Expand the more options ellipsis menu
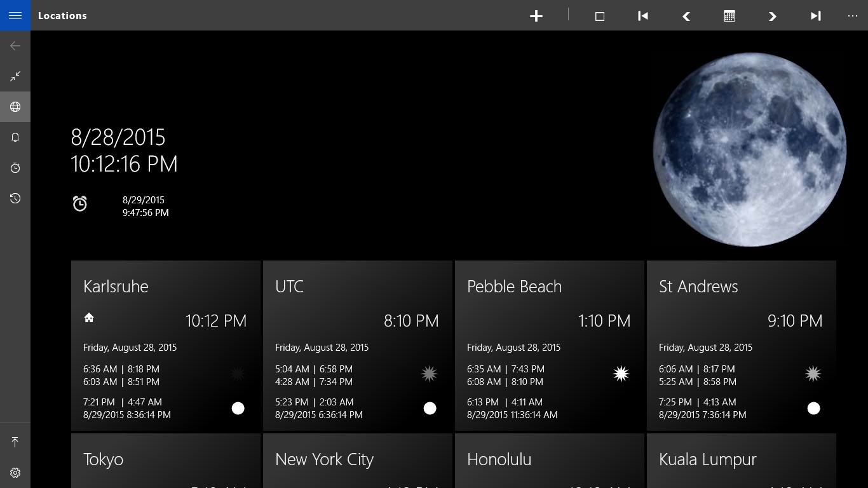The image size is (868, 488). coord(852,16)
